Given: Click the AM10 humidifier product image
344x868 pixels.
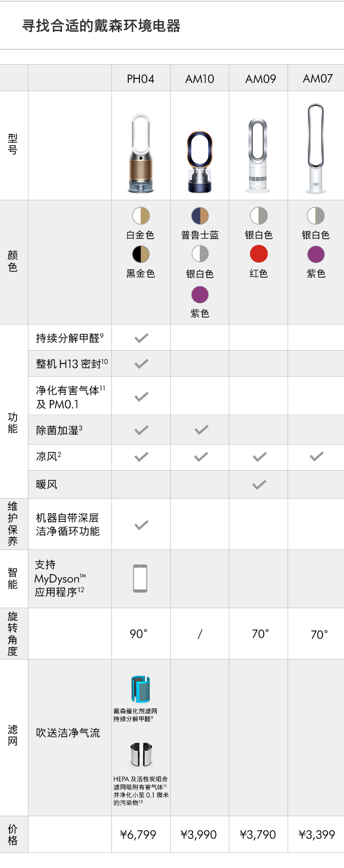Looking at the screenshot, I should point(200,162).
